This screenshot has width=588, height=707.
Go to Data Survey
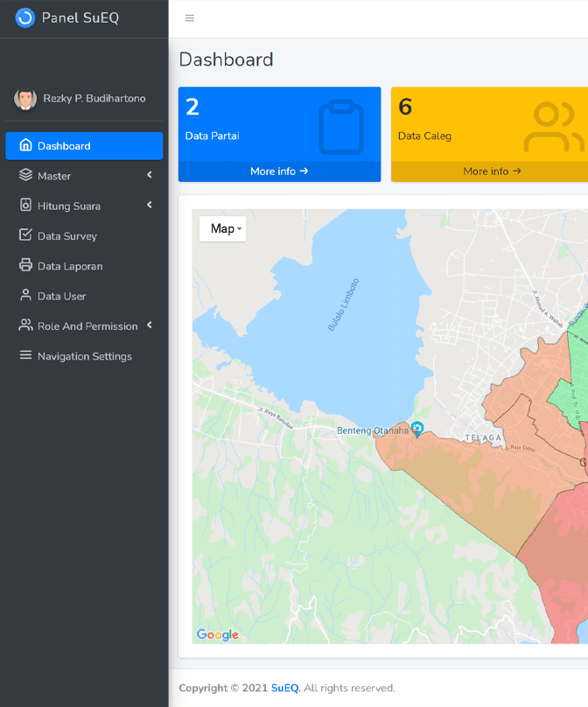click(84, 236)
